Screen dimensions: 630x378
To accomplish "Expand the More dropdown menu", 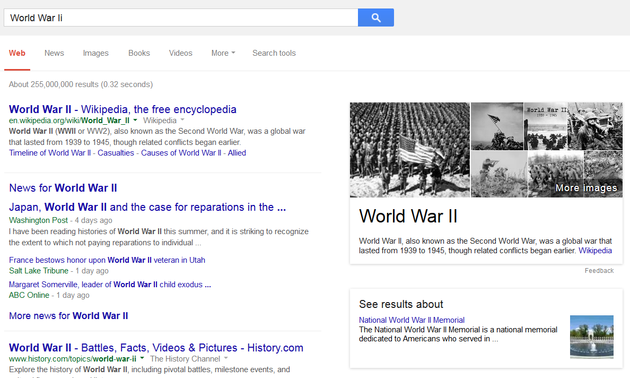I will [x=223, y=53].
